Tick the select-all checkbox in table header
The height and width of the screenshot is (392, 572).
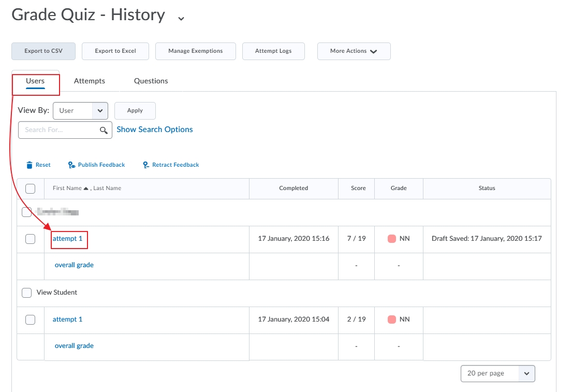tap(30, 188)
